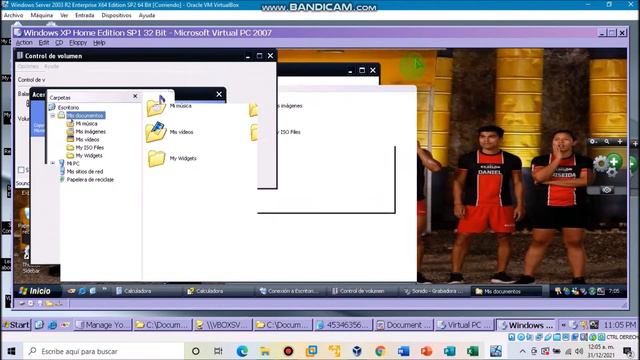This screenshot has height=360, width=640.
Task: Open the Floppy menu in Virtual PC
Action: point(78,42)
